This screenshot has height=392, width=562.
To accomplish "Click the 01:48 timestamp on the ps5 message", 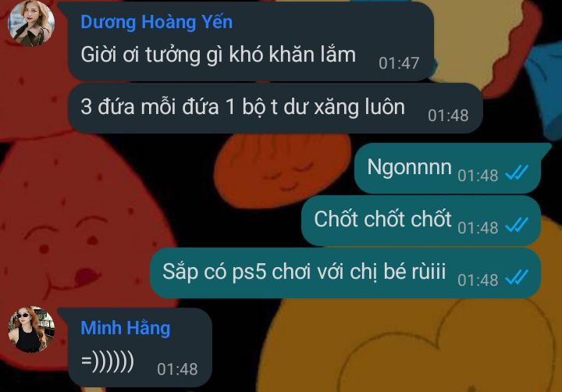I will point(478,280).
